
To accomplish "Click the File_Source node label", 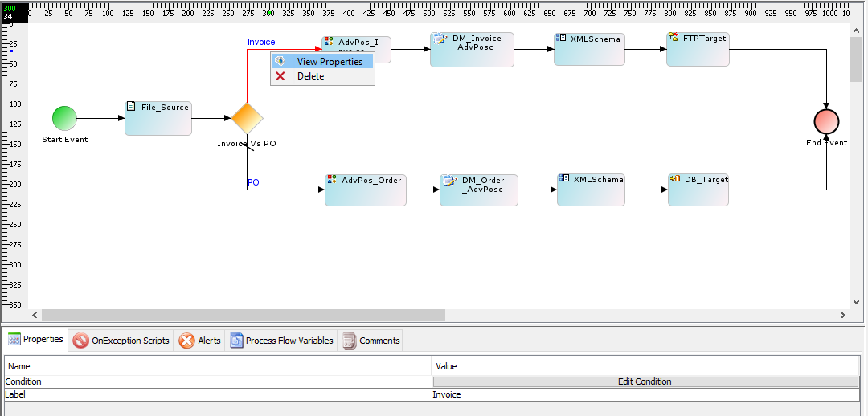I will pyautogui.click(x=165, y=108).
